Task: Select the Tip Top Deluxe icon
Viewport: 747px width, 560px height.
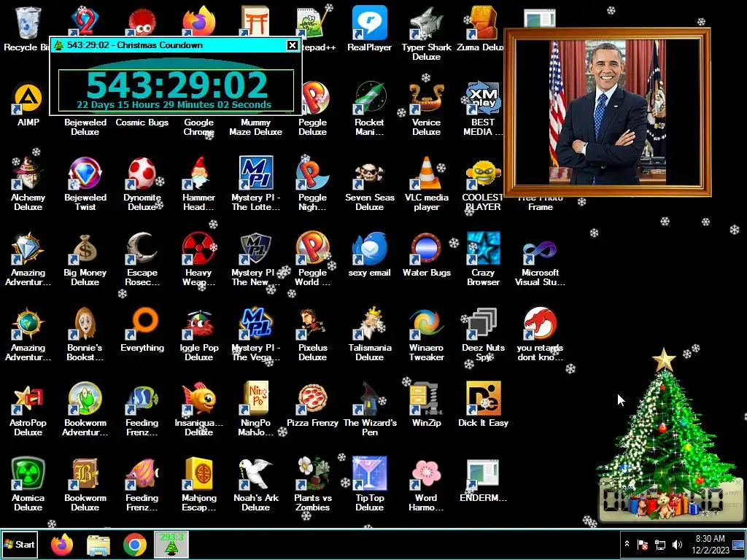Action: tap(369, 484)
